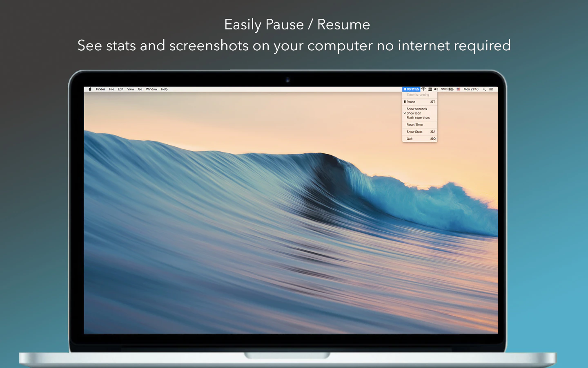Image resolution: width=588 pixels, height=368 pixels.
Task: Open the Wi-Fi status icon
Action: pyautogui.click(x=423, y=89)
